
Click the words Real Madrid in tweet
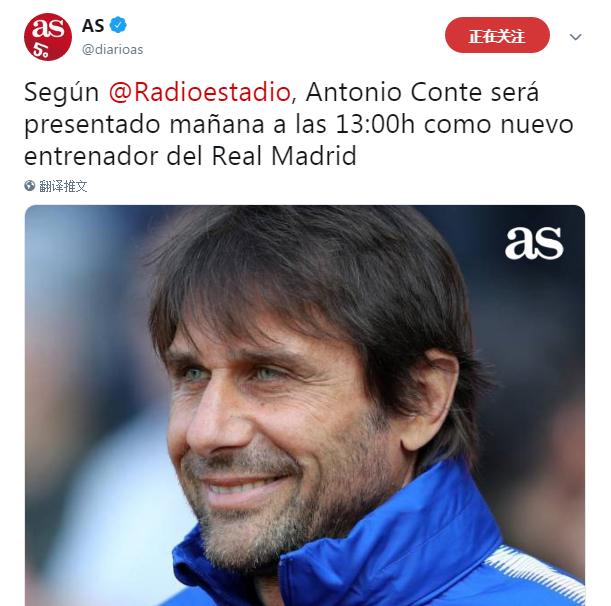tap(284, 156)
